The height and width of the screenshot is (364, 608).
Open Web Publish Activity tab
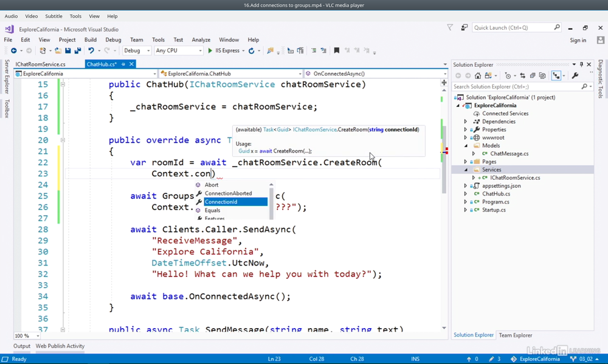tap(60, 346)
